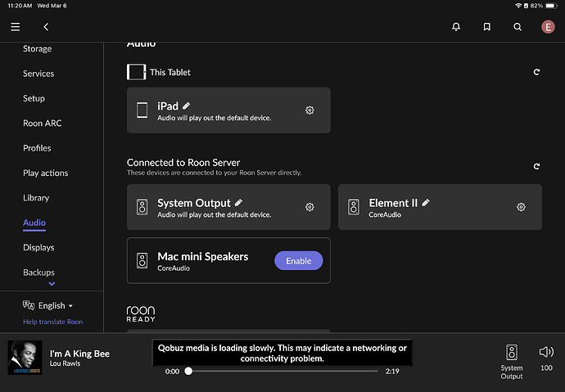Open the Profiles settings tab
Image resolution: width=565 pixels, height=392 pixels.
click(37, 148)
